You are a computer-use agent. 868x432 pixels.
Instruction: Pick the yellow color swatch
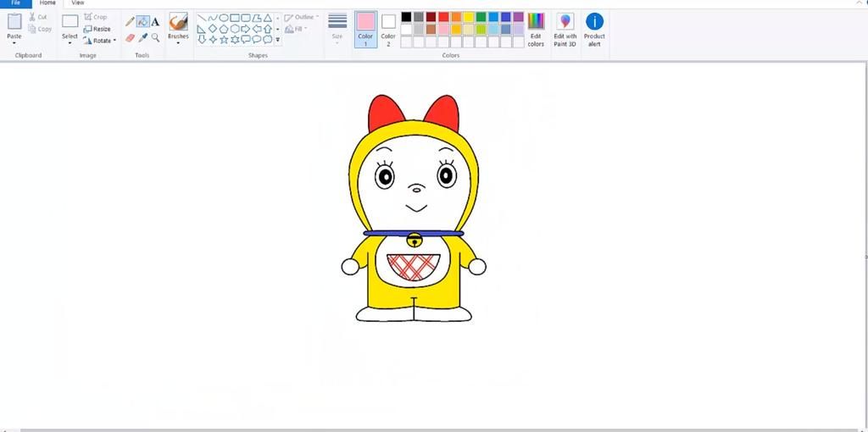coord(468,17)
